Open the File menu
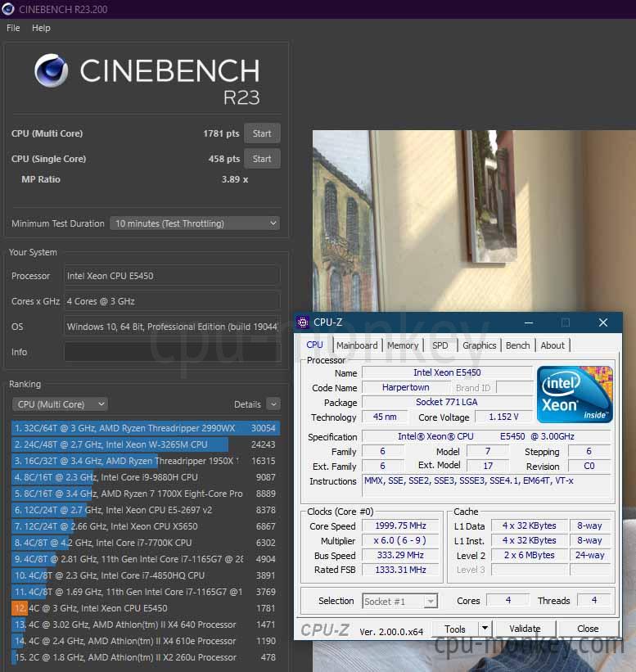The height and width of the screenshot is (672, 636). (13, 28)
